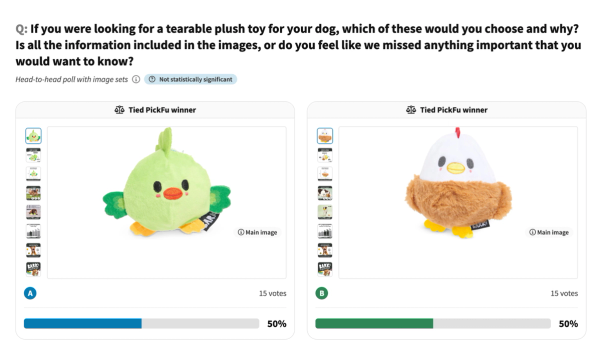Click the Main image label on chicken toy

[549, 232]
